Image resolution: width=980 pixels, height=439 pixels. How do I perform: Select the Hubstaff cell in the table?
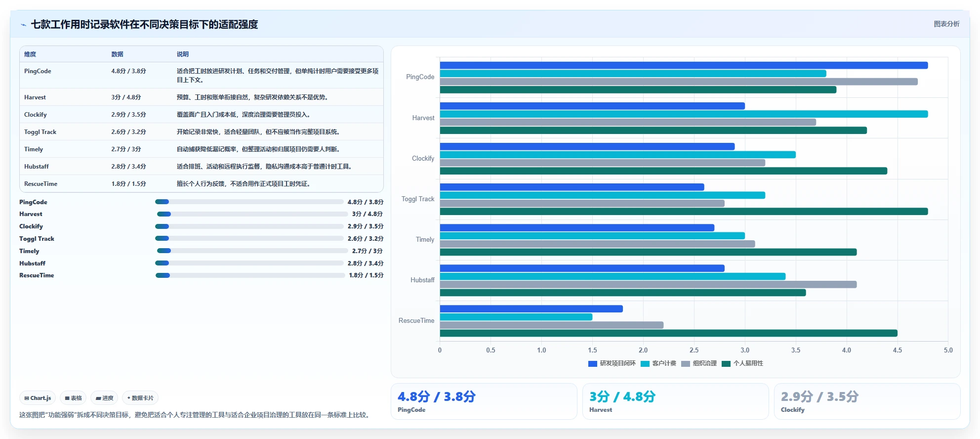[x=37, y=167]
